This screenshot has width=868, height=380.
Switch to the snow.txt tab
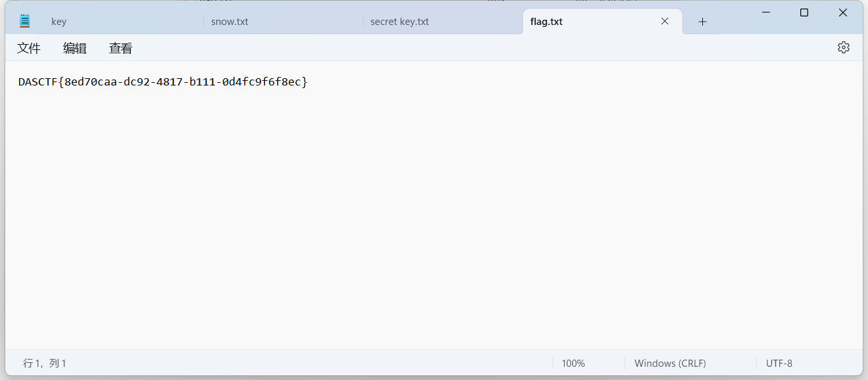(x=283, y=22)
